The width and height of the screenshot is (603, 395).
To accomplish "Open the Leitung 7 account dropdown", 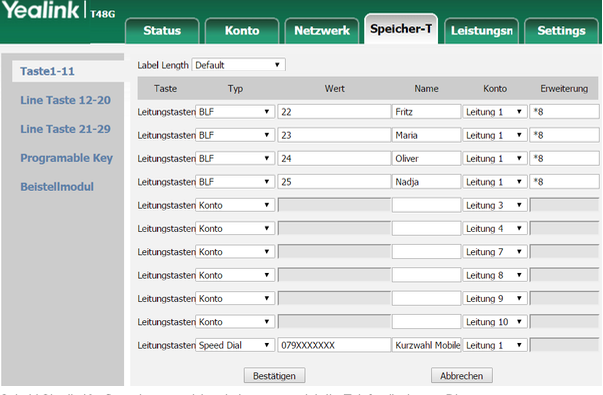I will pos(495,252).
